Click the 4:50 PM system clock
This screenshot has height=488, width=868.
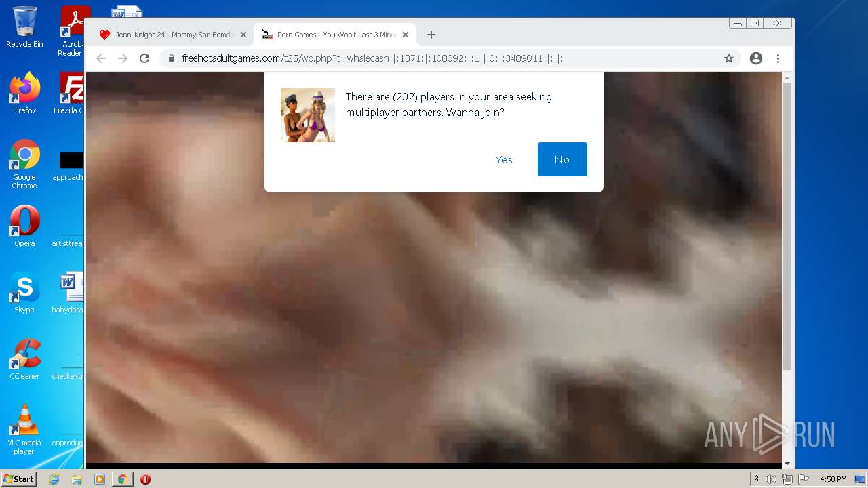coord(833,479)
